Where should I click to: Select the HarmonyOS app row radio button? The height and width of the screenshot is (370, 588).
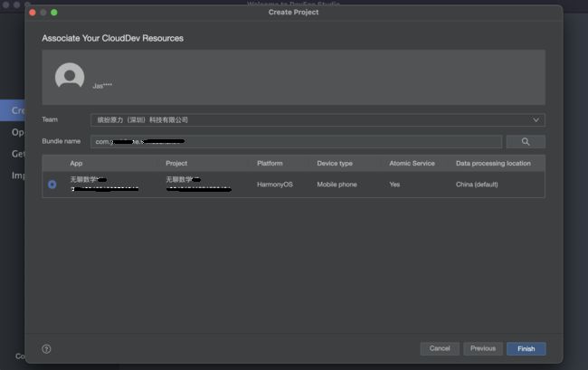pyautogui.click(x=52, y=185)
